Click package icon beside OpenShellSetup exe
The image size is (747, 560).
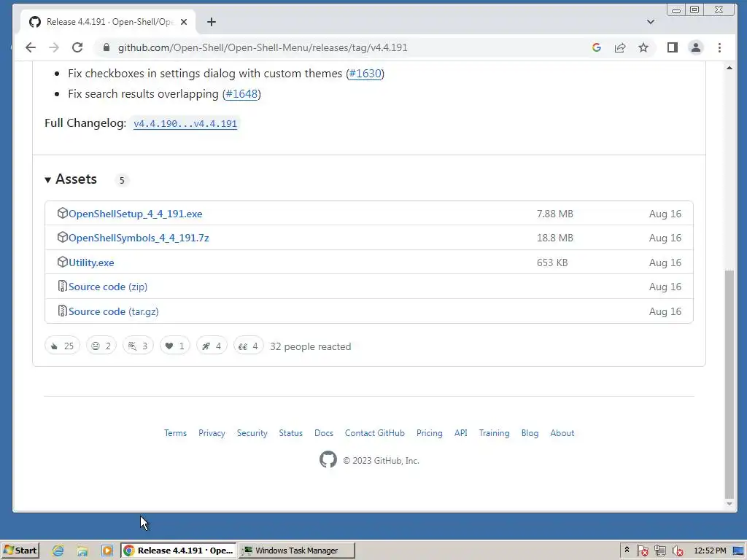click(x=63, y=213)
